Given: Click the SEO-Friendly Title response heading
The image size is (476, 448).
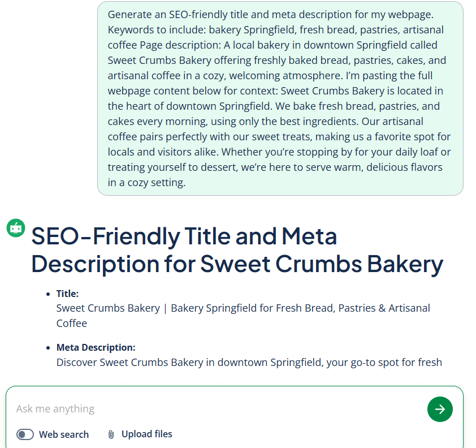Looking at the screenshot, I should [x=237, y=250].
